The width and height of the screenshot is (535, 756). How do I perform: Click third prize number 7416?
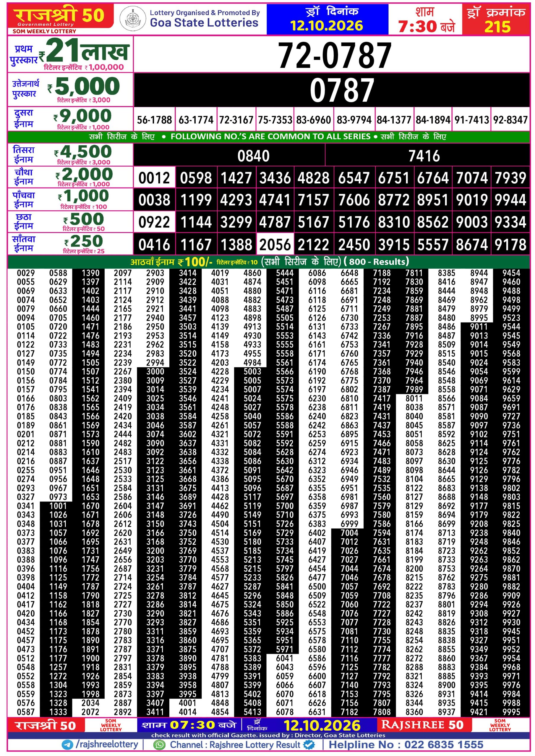pos(424,156)
